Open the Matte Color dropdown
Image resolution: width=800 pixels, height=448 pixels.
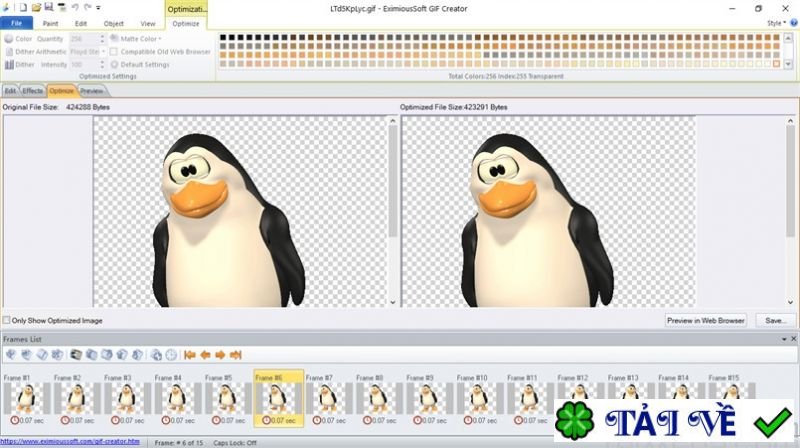[136, 39]
